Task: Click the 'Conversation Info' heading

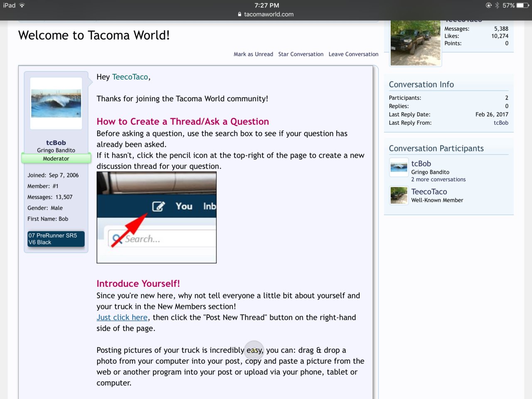Action: (x=421, y=84)
